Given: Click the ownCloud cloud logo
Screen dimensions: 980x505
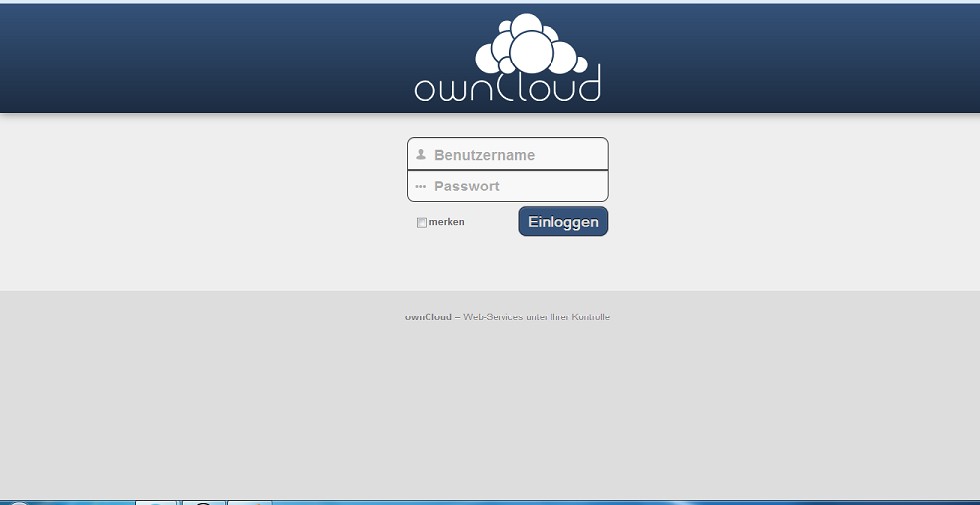Looking at the screenshot, I should coord(507,58).
